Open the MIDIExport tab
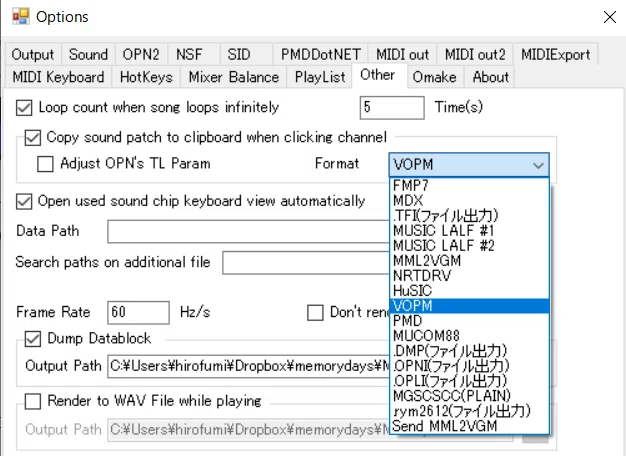 pos(555,54)
